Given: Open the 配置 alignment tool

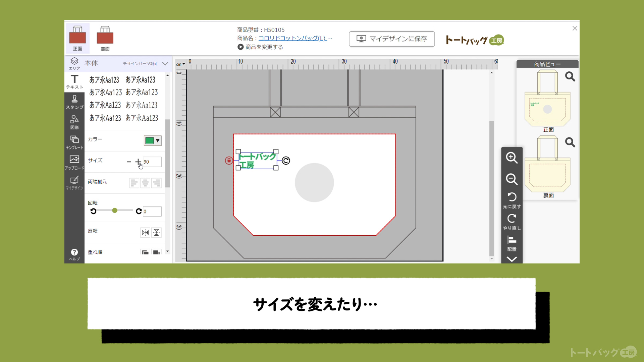Looking at the screenshot, I should (512, 243).
